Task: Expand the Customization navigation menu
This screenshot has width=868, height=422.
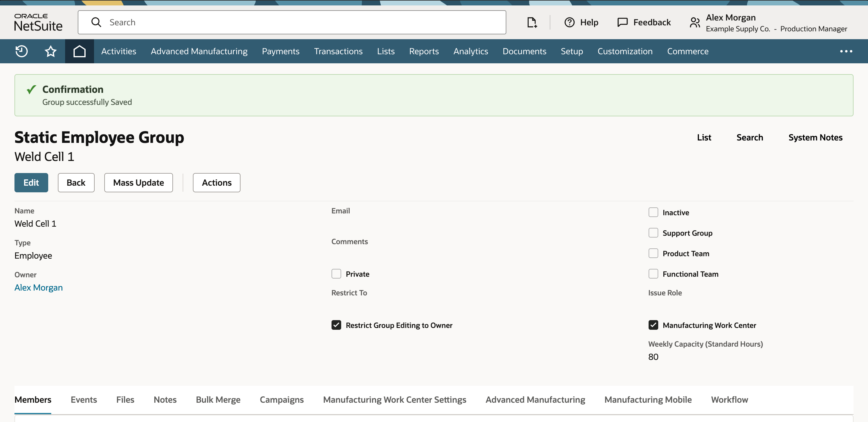Action: [625, 51]
